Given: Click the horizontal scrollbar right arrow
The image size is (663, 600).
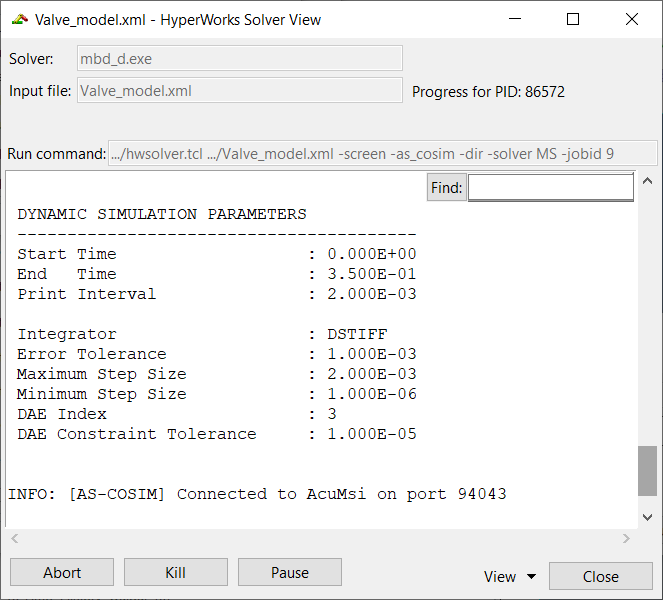Looking at the screenshot, I should [x=626, y=539].
